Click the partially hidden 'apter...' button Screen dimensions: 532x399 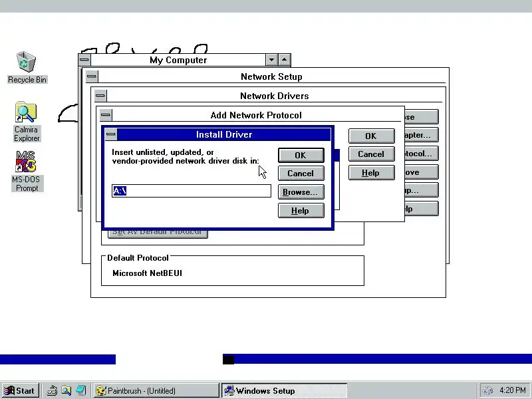click(422, 135)
